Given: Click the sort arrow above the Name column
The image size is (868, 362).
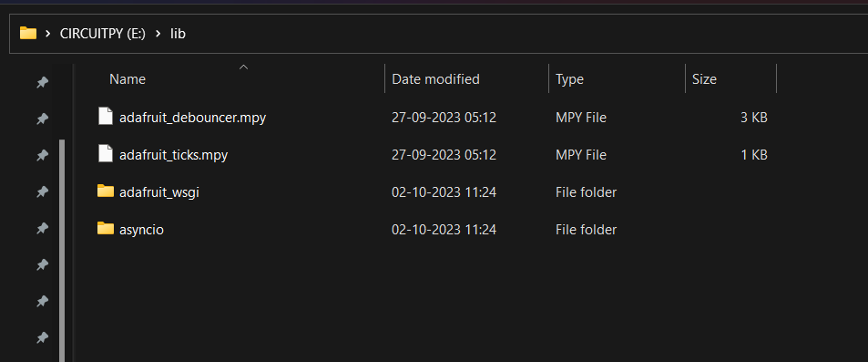Looking at the screenshot, I should pyautogui.click(x=243, y=67).
